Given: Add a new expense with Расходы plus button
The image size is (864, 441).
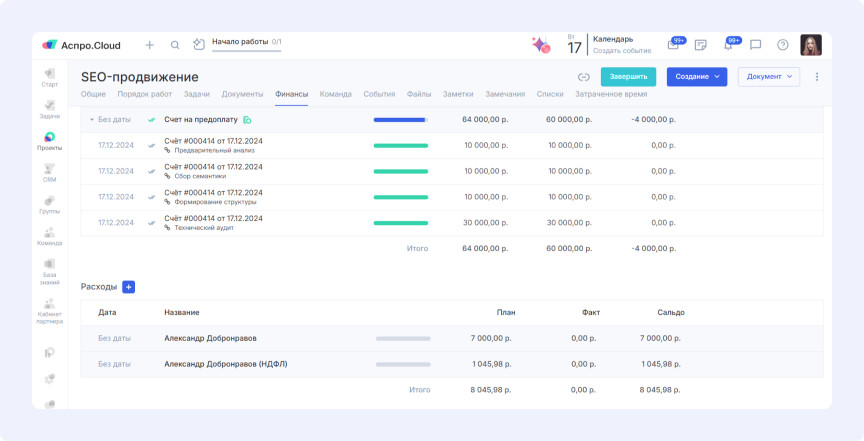Looking at the screenshot, I should tap(128, 287).
